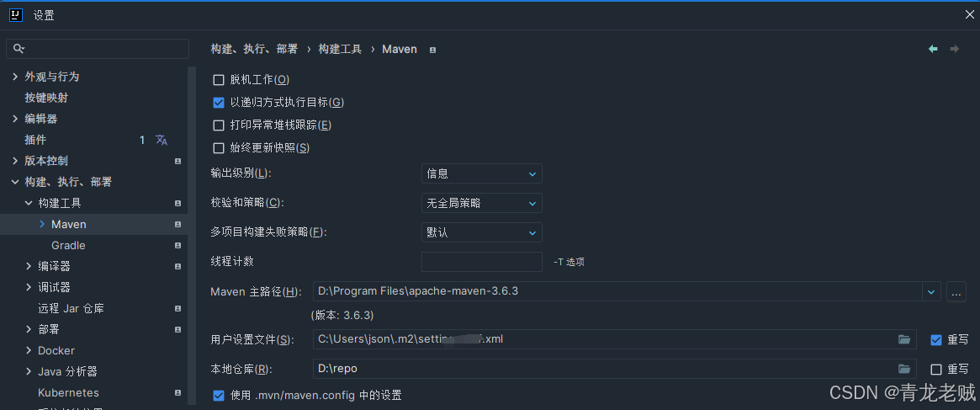Click the (版本: 3.6.3) version text
This screenshot has height=410, width=980.
coord(342,314)
